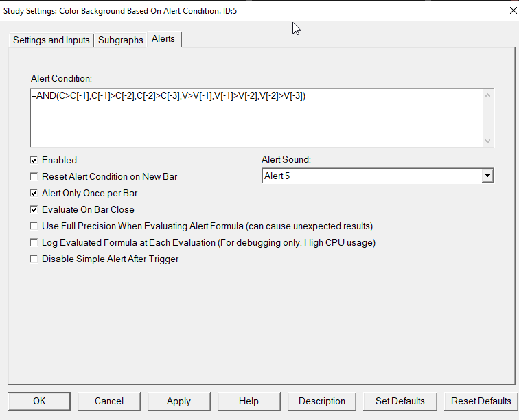Select the Alerts tab
The image size is (519, 420).
click(163, 39)
